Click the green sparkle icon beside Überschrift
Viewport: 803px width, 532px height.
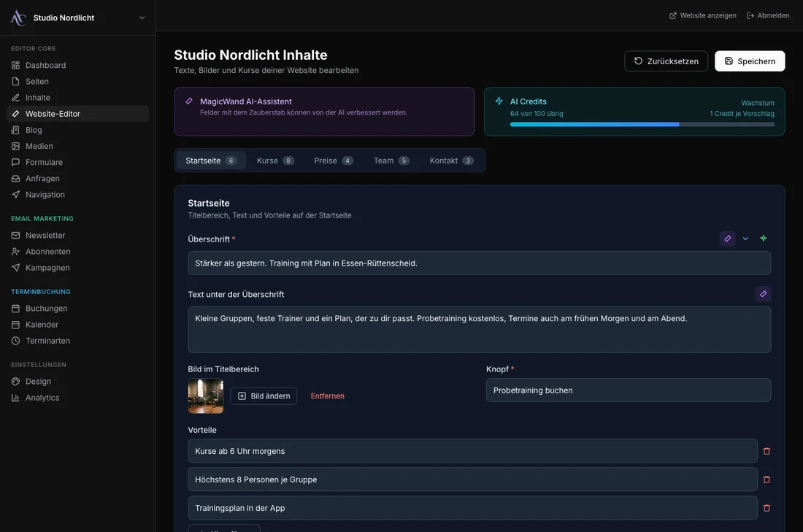[x=763, y=239]
